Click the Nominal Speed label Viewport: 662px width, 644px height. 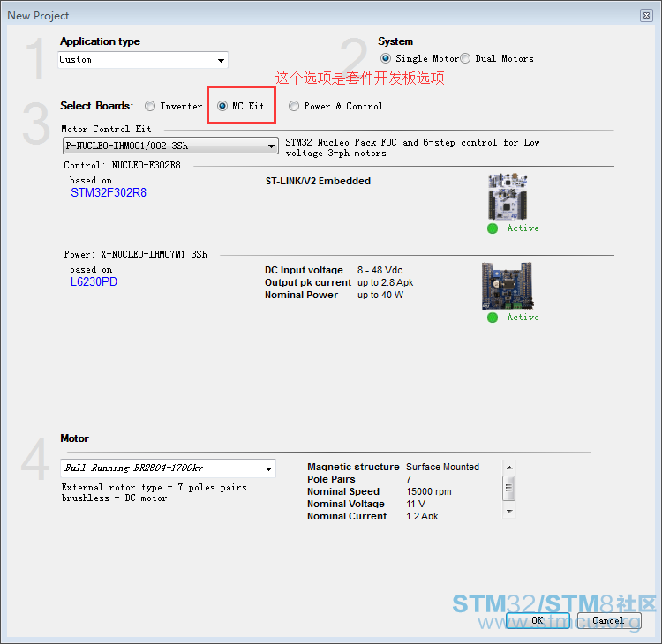343,491
